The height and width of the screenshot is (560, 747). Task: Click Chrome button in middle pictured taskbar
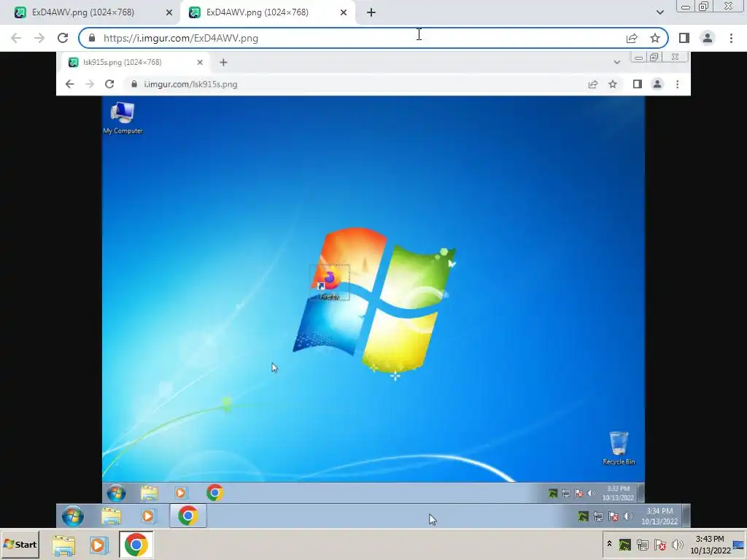(x=188, y=516)
